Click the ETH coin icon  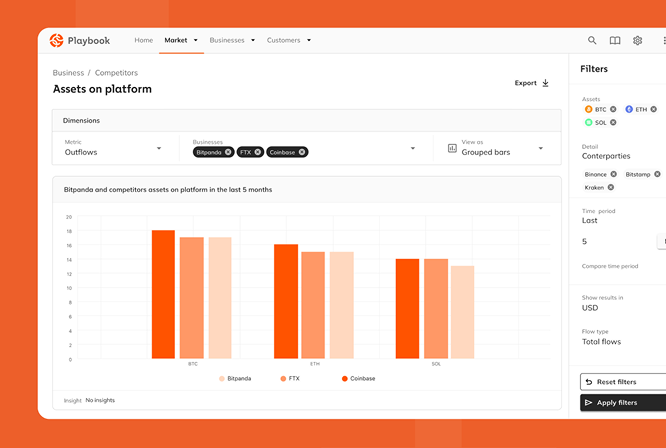point(629,109)
